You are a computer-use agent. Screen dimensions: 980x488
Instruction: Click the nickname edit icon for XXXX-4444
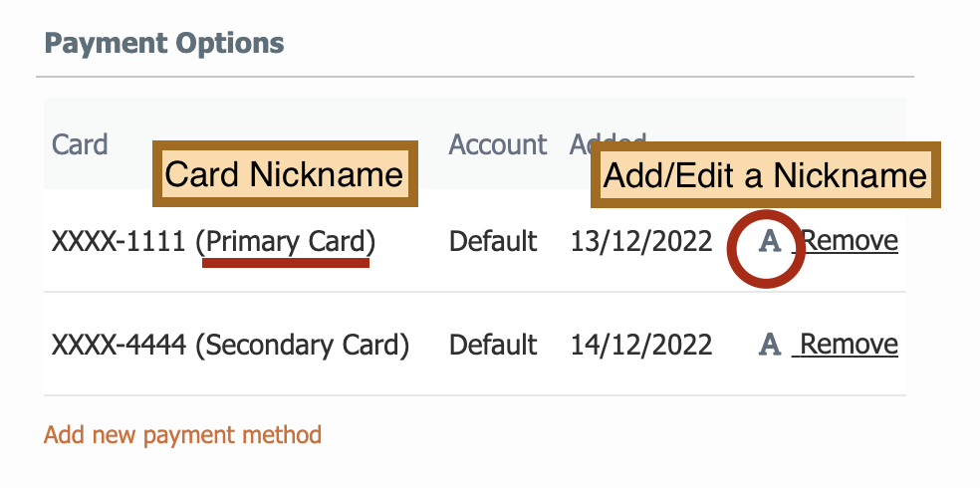(770, 345)
